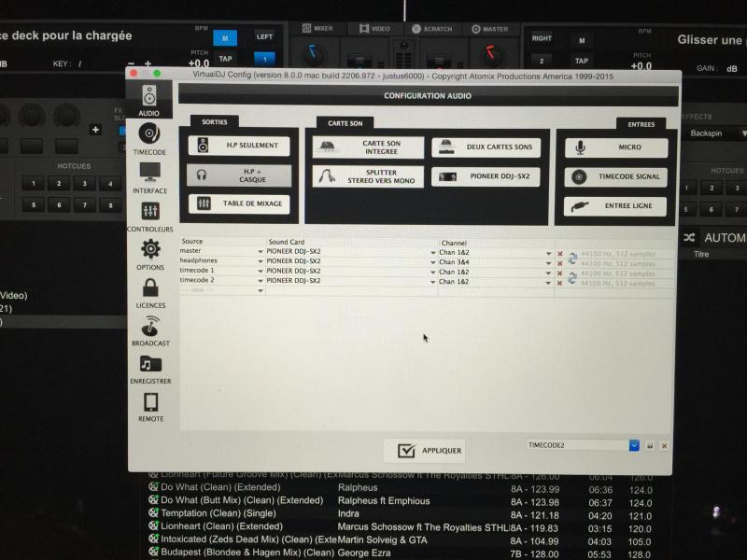Switch to the Entrees tab
This screenshot has height=560, width=747.
tap(641, 124)
